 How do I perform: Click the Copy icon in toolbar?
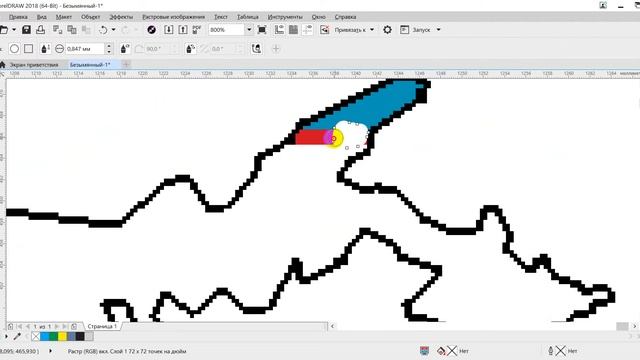pyautogui.click(x=72, y=29)
